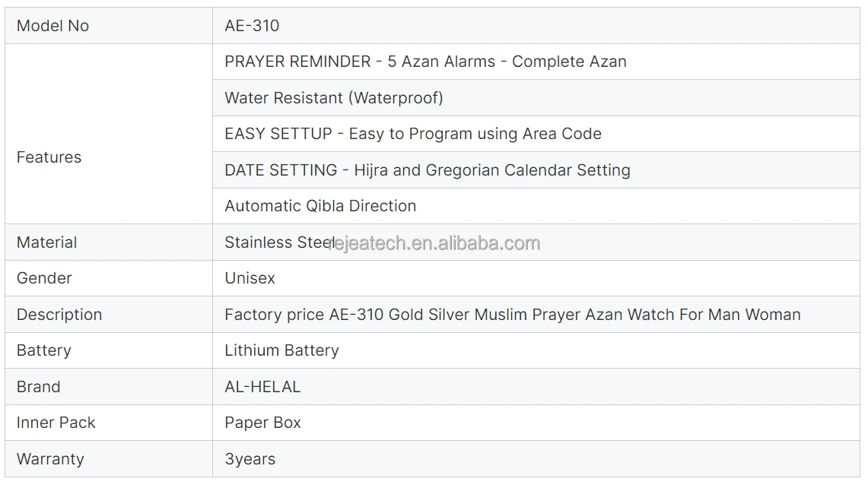Click the Lithium Battery value

[281, 350]
